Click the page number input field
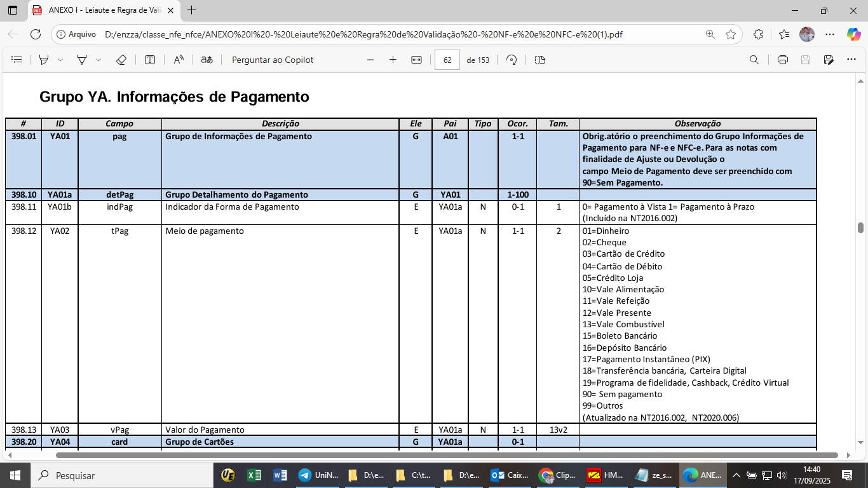The width and height of the screenshot is (868, 488). point(447,60)
